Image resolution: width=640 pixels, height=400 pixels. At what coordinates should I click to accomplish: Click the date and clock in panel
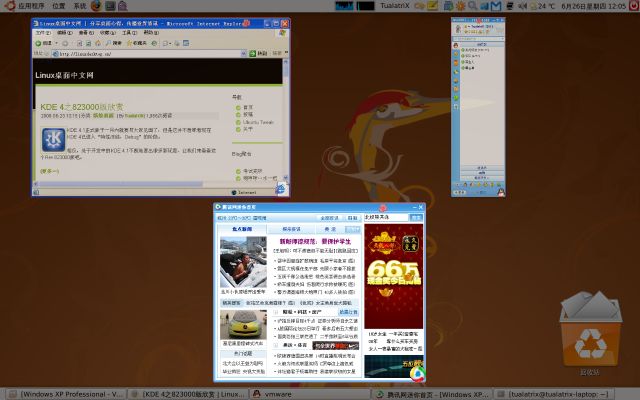click(593, 6)
